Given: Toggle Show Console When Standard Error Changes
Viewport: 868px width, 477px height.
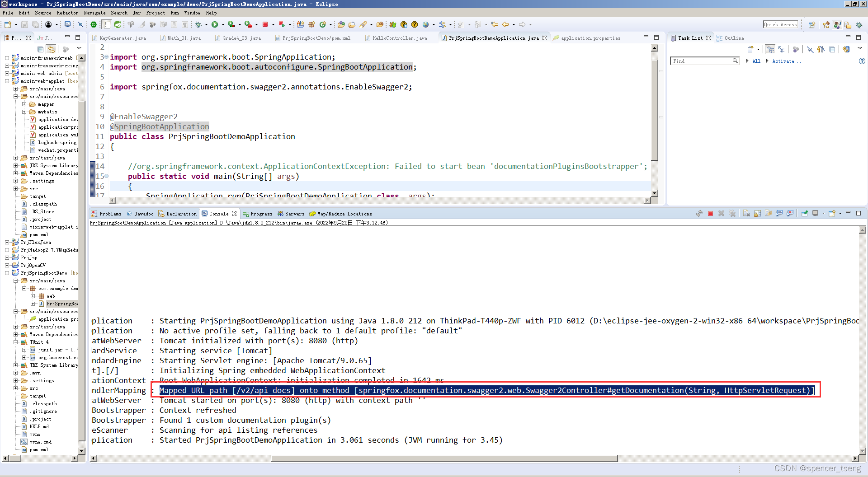Looking at the screenshot, I should click(x=790, y=213).
